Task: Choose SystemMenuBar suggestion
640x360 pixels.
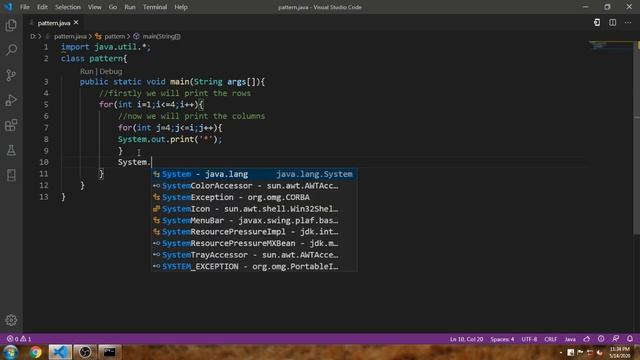Action: click(x=254, y=220)
